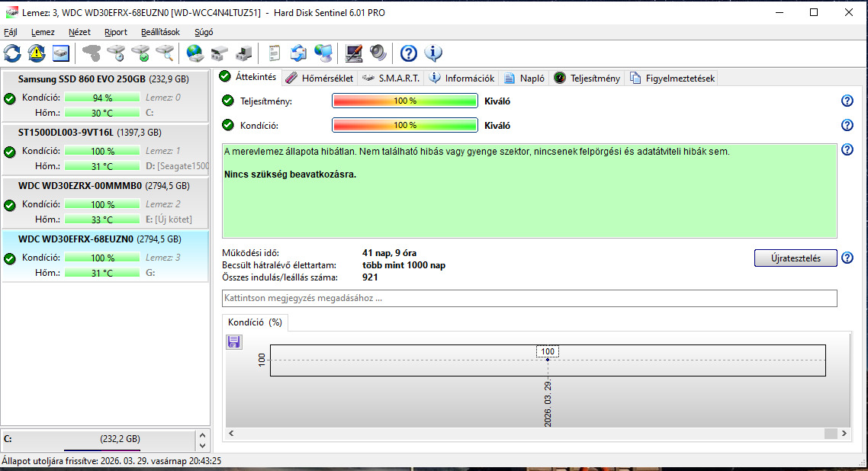Click the globe over disk toolbar icon
This screenshot has width=868, height=471.
coord(194,53)
